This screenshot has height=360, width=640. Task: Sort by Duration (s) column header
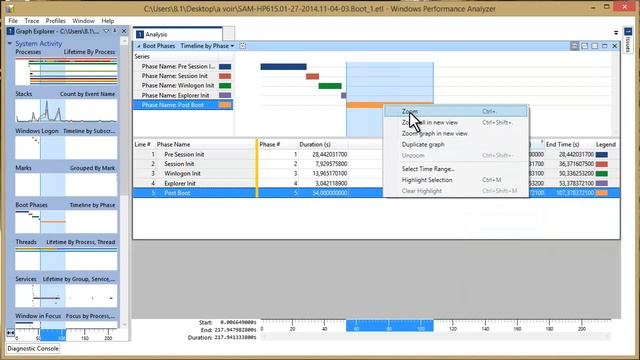coord(315,144)
